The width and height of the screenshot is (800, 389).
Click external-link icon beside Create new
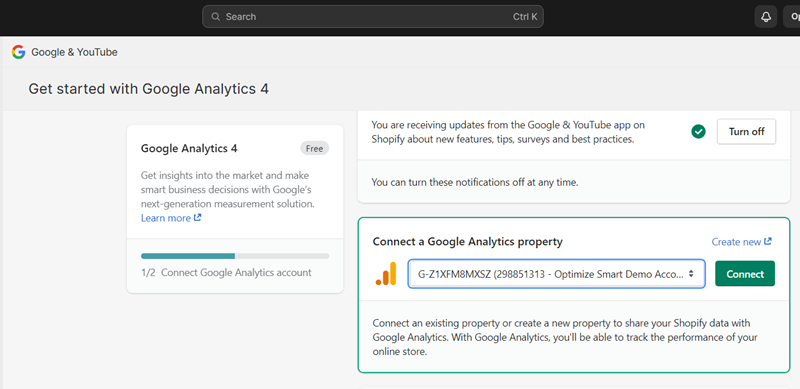(768, 241)
